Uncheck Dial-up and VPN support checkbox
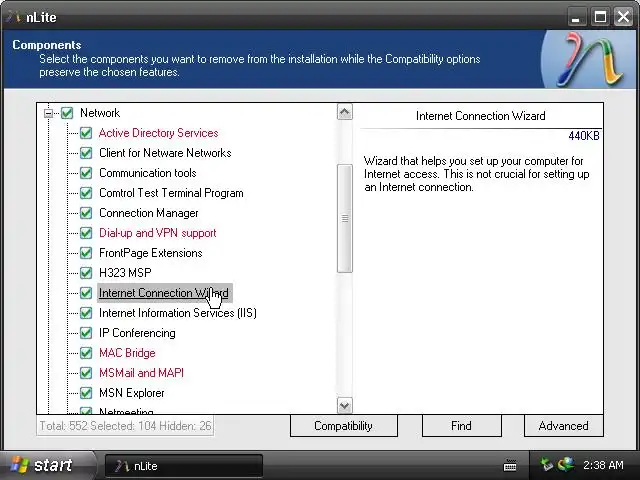 pos(86,233)
